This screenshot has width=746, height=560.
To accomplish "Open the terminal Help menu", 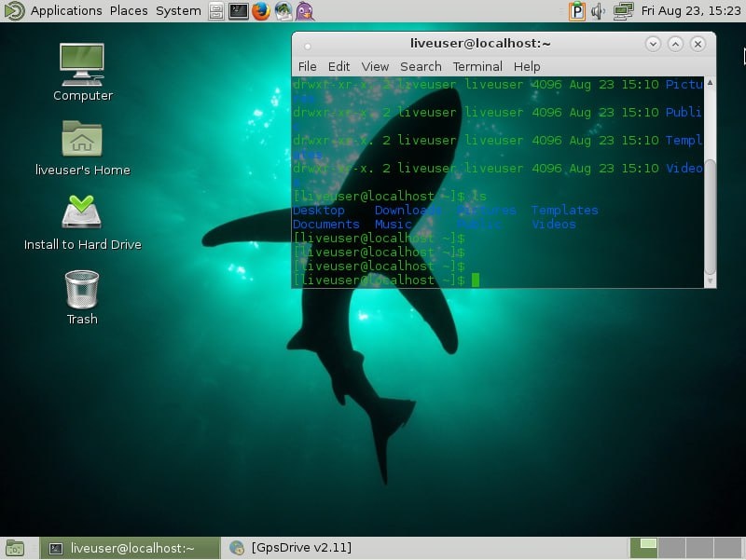I will click(x=527, y=66).
